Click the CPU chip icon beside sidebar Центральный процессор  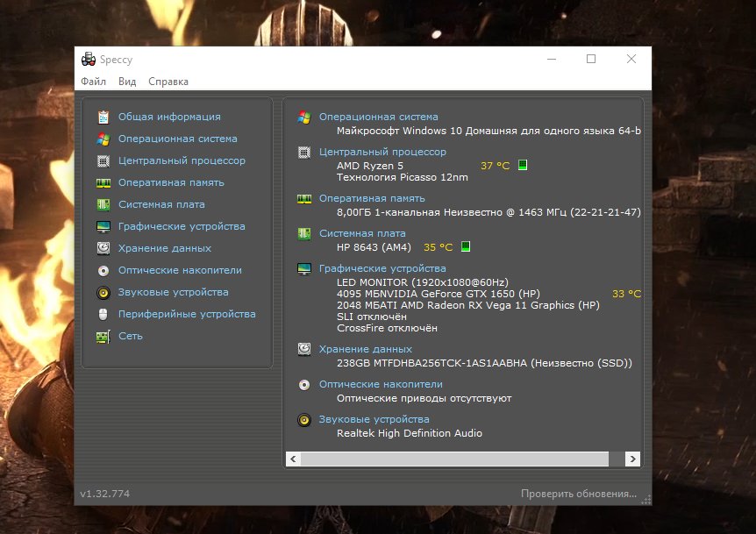pos(103,161)
